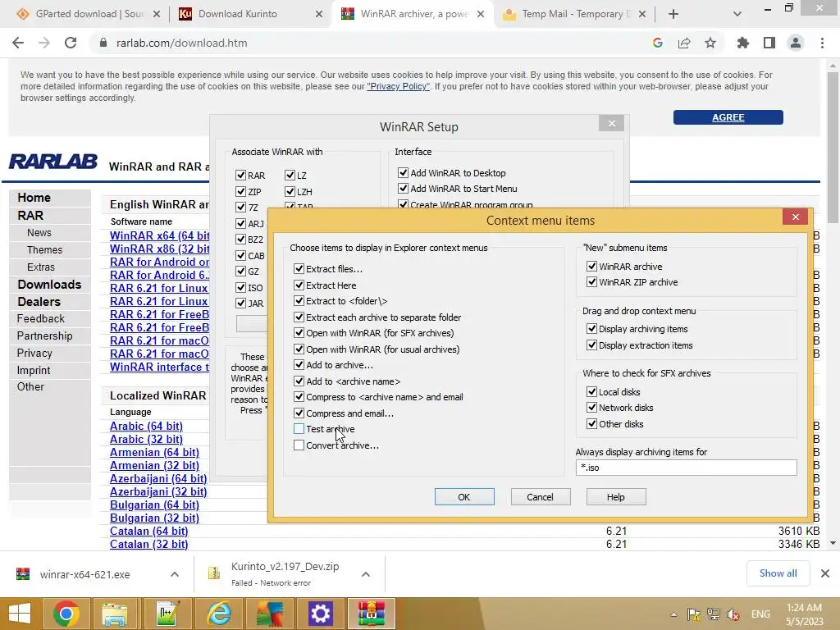Viewport: 840px width, 630px height.
Task: Open Home in RARLAB sidebar
Action: 34,198
